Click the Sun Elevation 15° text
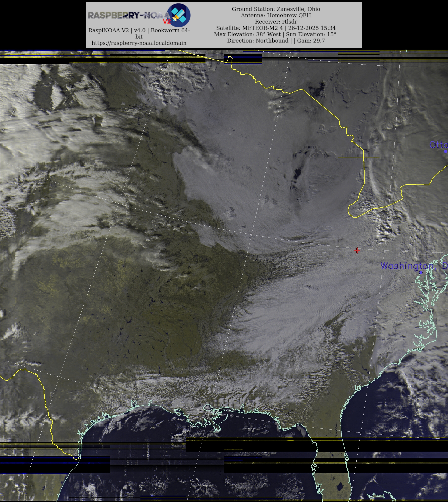Image resolution: width=448 pixels, height=502 pixels. pos(311,34)
